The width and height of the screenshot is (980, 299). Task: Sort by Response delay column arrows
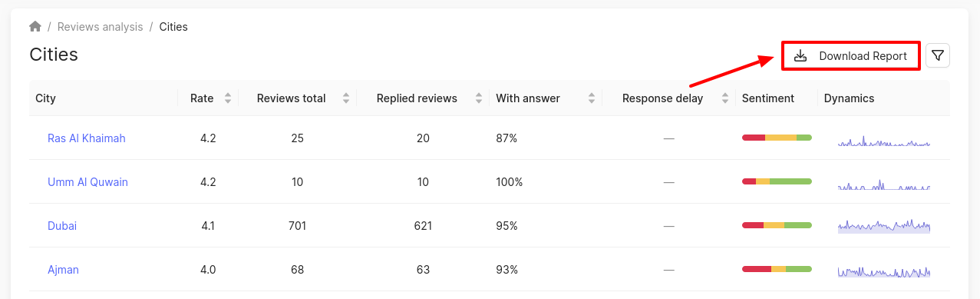point(724,98)
